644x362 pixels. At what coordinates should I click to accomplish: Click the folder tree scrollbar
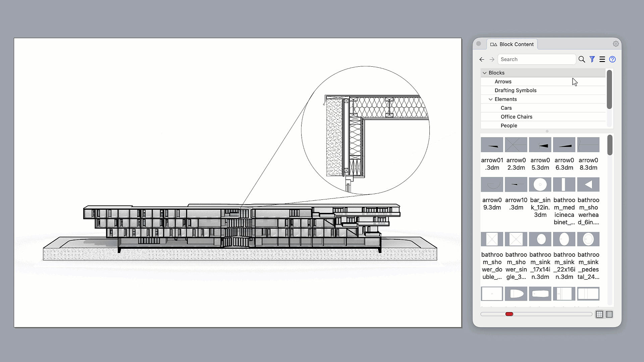pos(609,89)
